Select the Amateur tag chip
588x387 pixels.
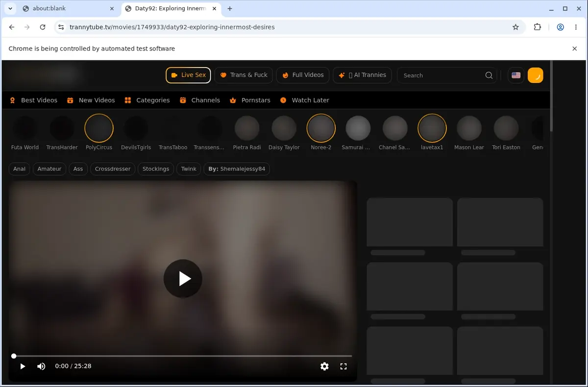pos(49,169)
